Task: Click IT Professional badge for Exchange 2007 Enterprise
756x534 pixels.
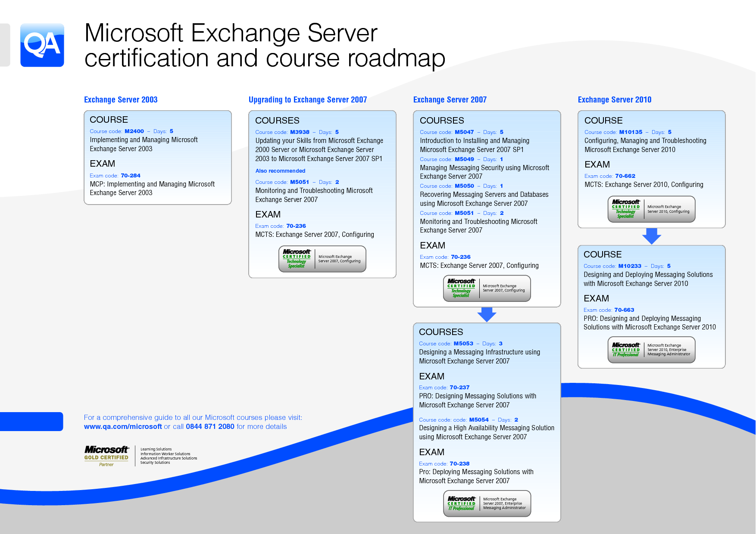Action: click(x=487, y=503)
